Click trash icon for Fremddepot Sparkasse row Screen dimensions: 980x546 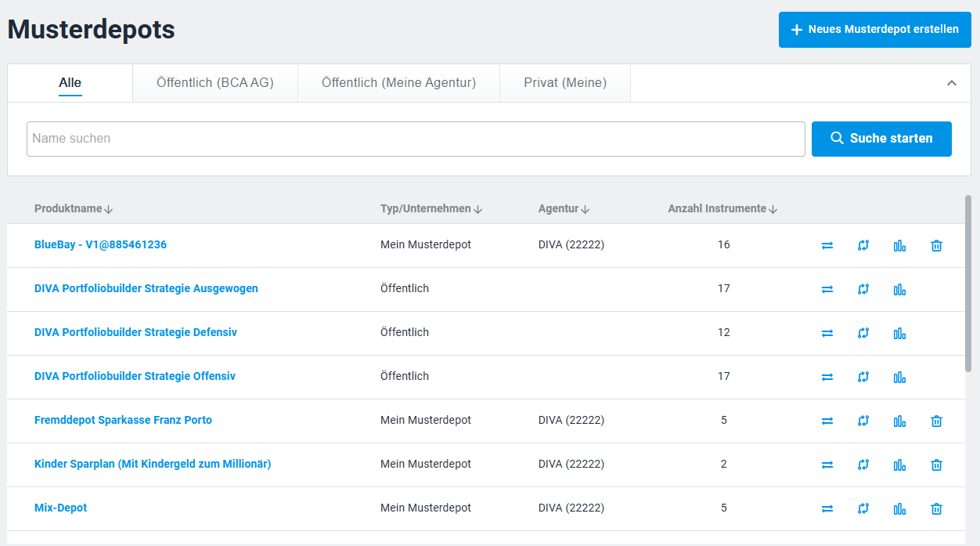[936, 421]
